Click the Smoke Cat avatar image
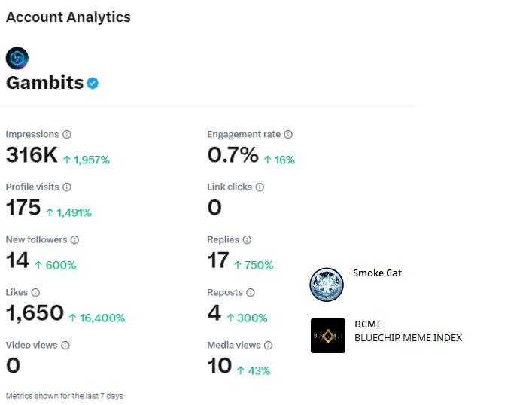Screen dimensions: 532x405 tap(327, 285)
